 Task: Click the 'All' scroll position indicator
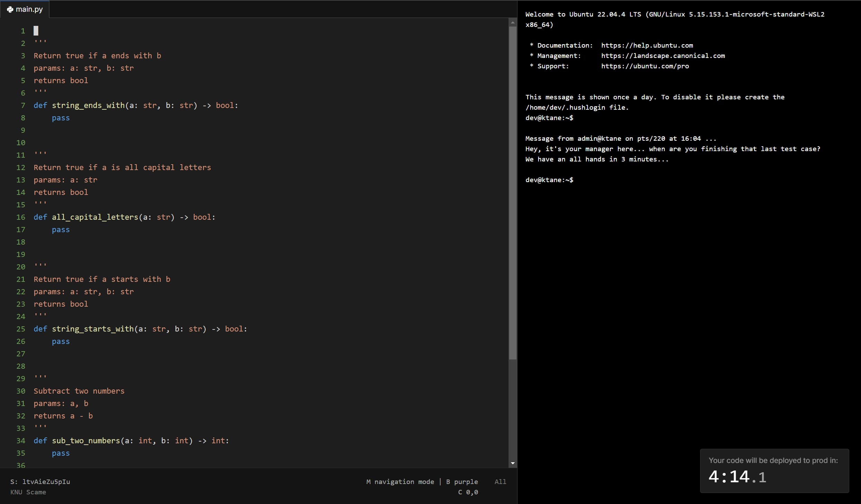click(x=500, y=482)
